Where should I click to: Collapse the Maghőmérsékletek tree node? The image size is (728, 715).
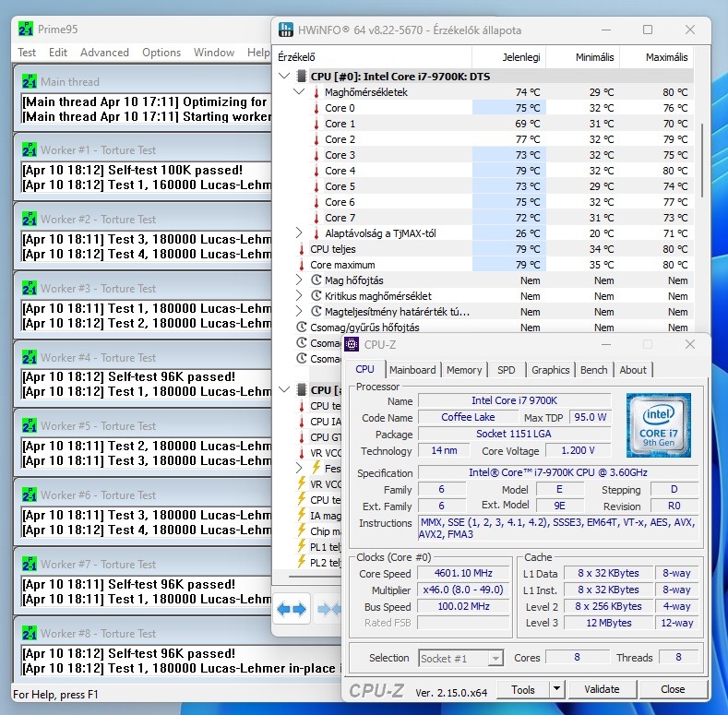pos(299,91)
